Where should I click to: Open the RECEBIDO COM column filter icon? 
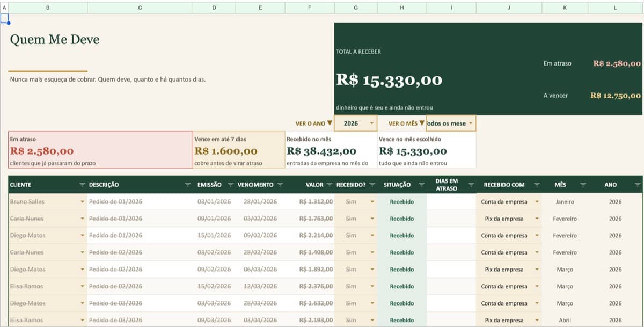point(537,185)
